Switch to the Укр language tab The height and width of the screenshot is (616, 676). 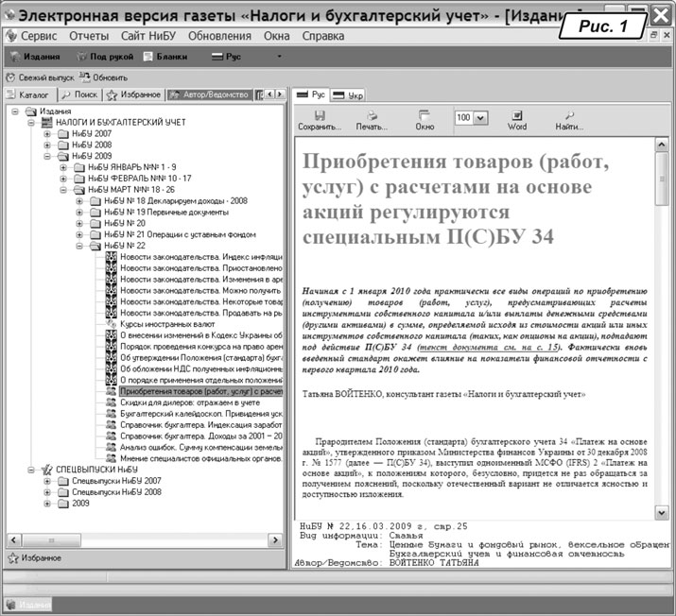(x=349, y=95)
